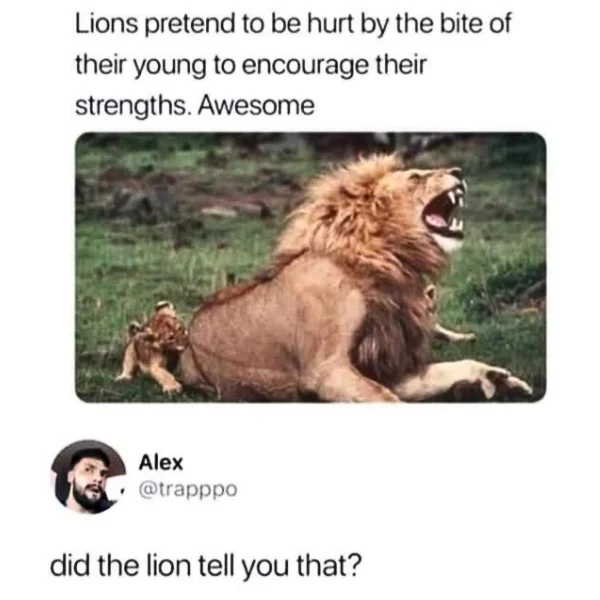
Task: Open the lion photo attached to tweet
Action: [x=311, y=267]
